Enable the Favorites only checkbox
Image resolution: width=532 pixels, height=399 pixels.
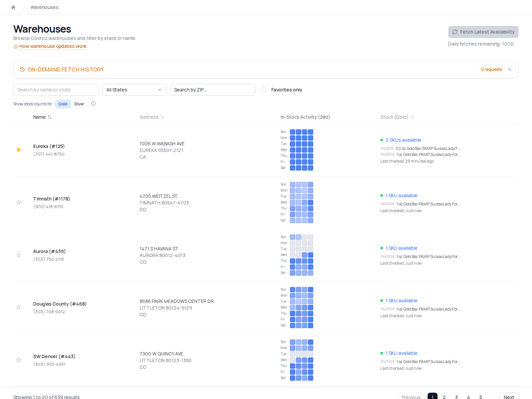(265, 90)
